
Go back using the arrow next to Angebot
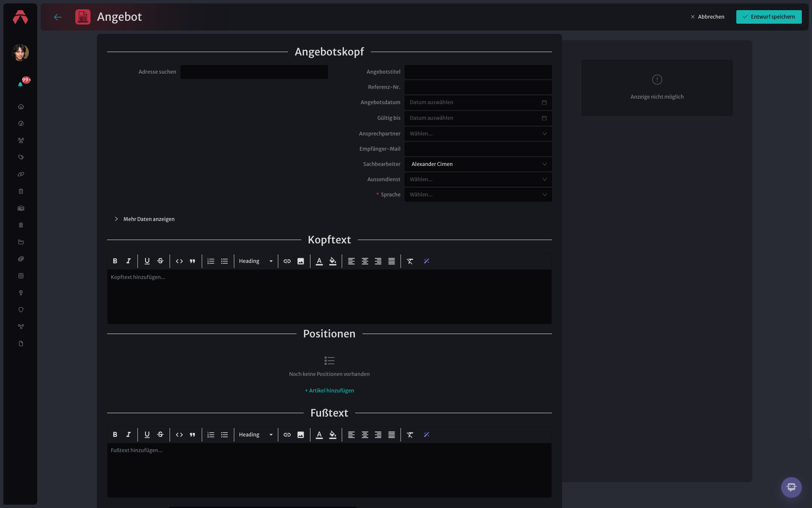pos(58,17)
